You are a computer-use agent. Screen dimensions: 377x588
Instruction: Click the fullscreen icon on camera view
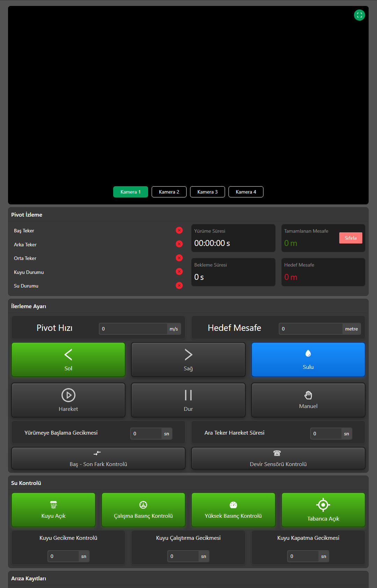359,15
